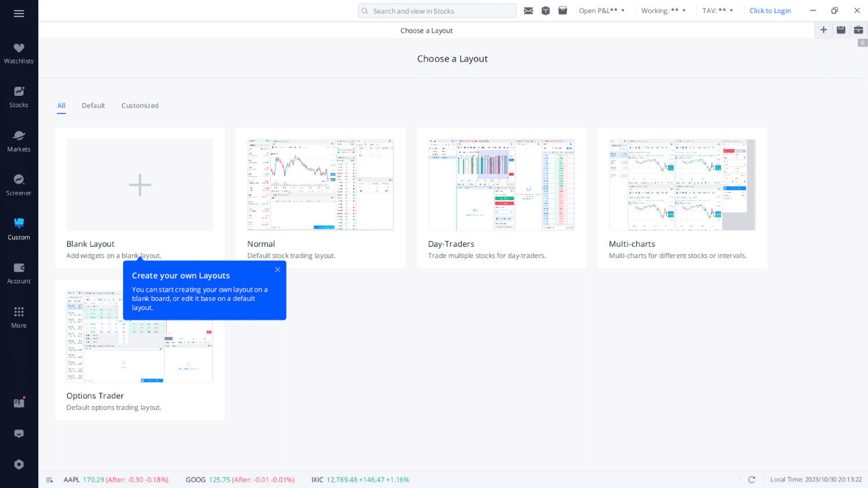Open the Stocks sidebar section
This screenshot has height=488, width=868.
tap(19, 97)
